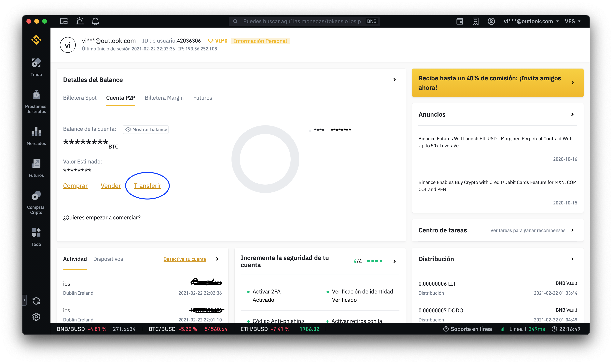612x364 pixels.
Task: Click Desactive su cuenta link
Action: [x=185, y=259]
